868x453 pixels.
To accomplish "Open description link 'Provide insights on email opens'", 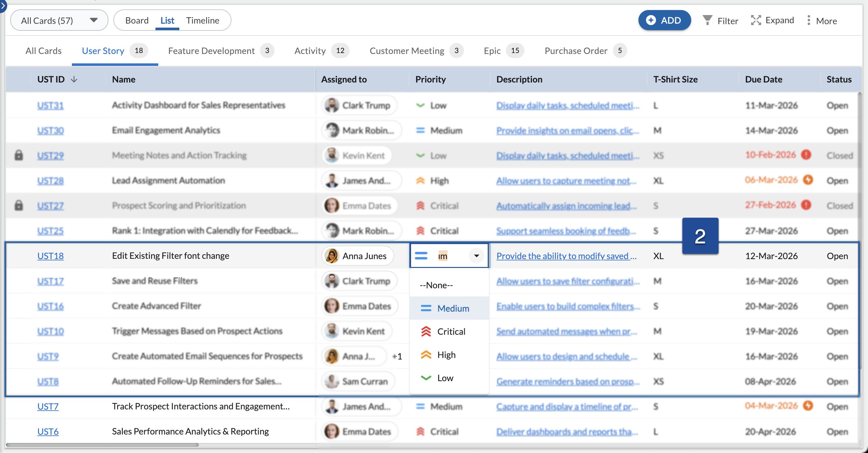I will (567, 130).
